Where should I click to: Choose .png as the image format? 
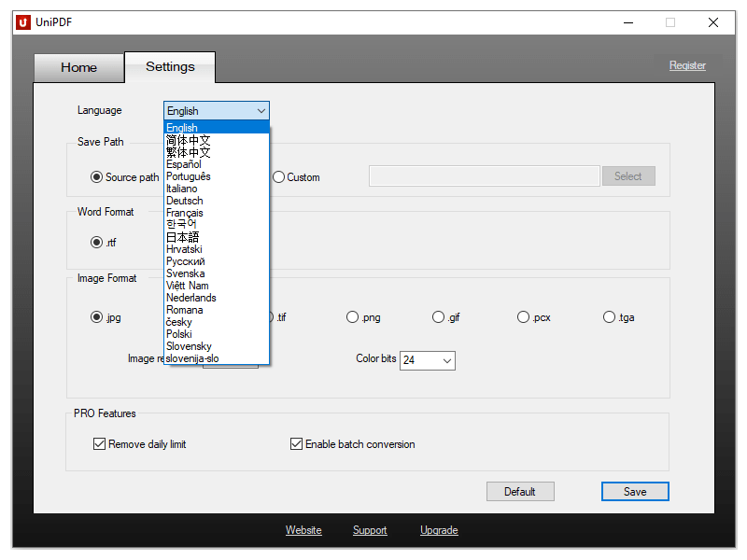352,316
